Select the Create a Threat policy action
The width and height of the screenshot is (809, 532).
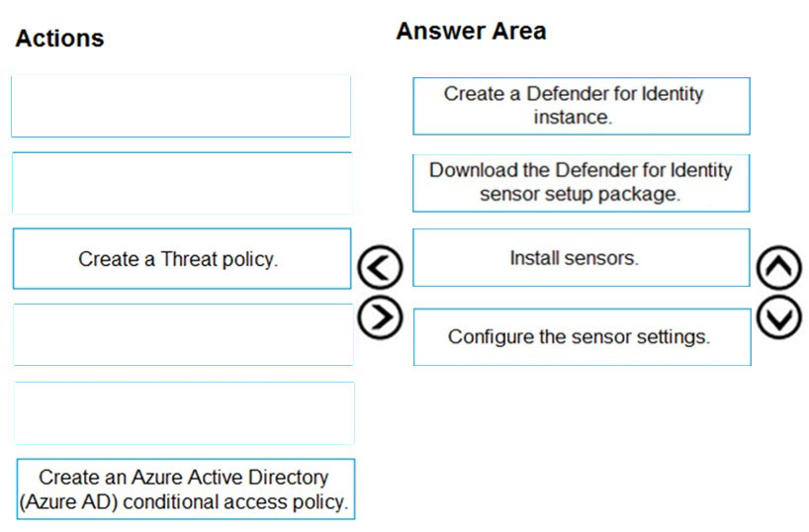tap(182, 258)
